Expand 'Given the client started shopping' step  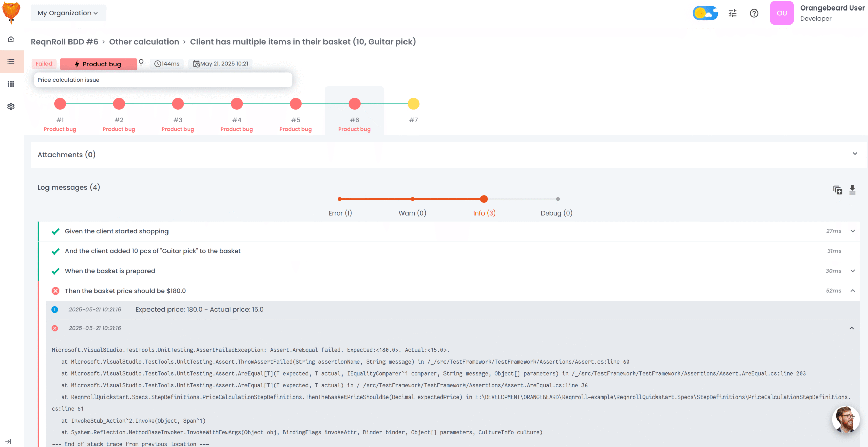[853, 231]
